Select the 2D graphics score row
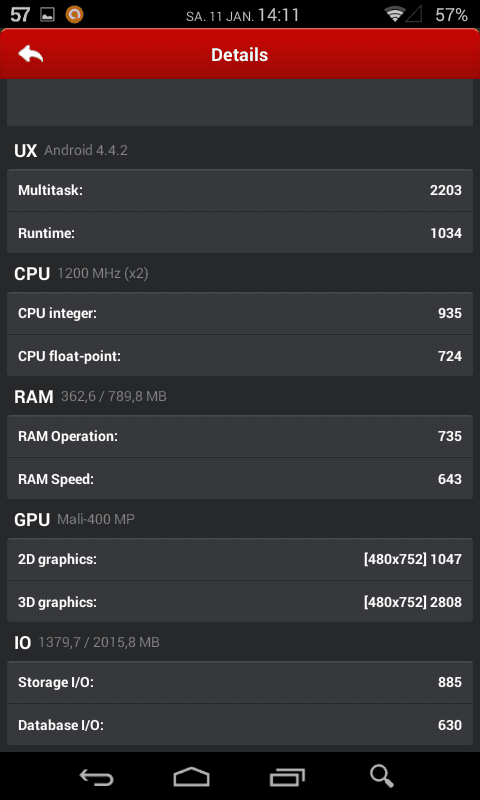Screen dimensions: 480x800 pyautogui.click(x=240, y=559)
